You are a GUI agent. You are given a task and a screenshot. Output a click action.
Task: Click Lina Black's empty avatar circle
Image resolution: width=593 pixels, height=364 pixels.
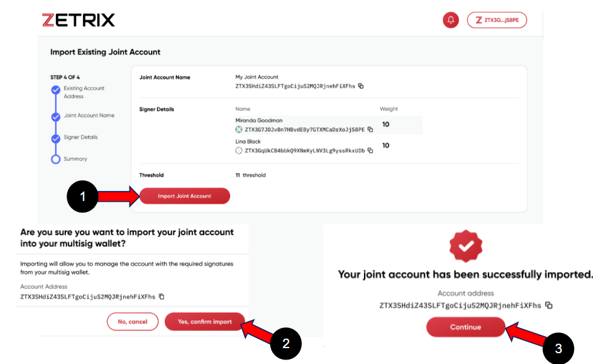tap(238, 151)
